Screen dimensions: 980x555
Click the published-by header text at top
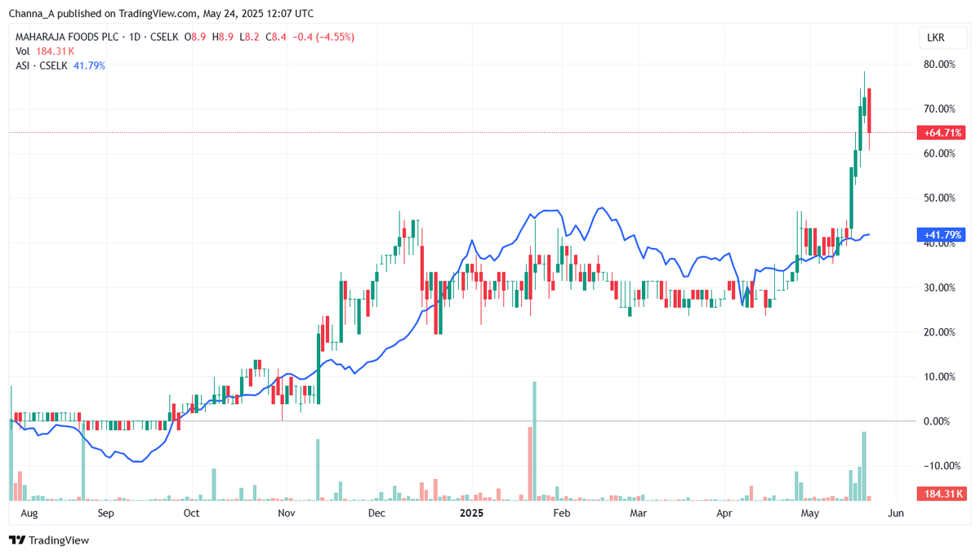tap(161, 14)
